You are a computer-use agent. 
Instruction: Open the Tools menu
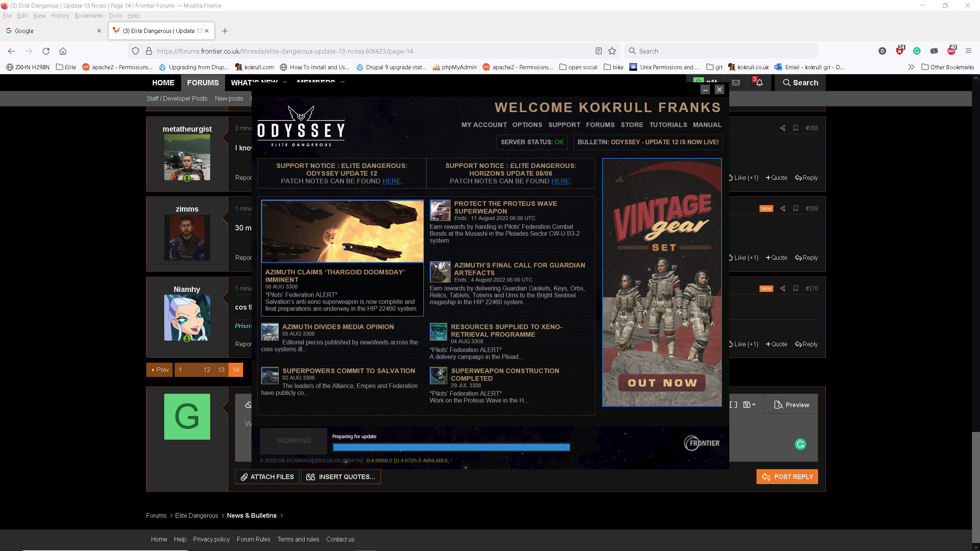115,16
